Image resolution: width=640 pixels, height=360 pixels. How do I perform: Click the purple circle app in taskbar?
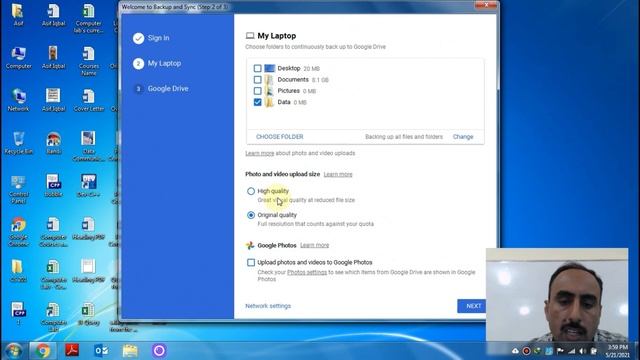159,351
